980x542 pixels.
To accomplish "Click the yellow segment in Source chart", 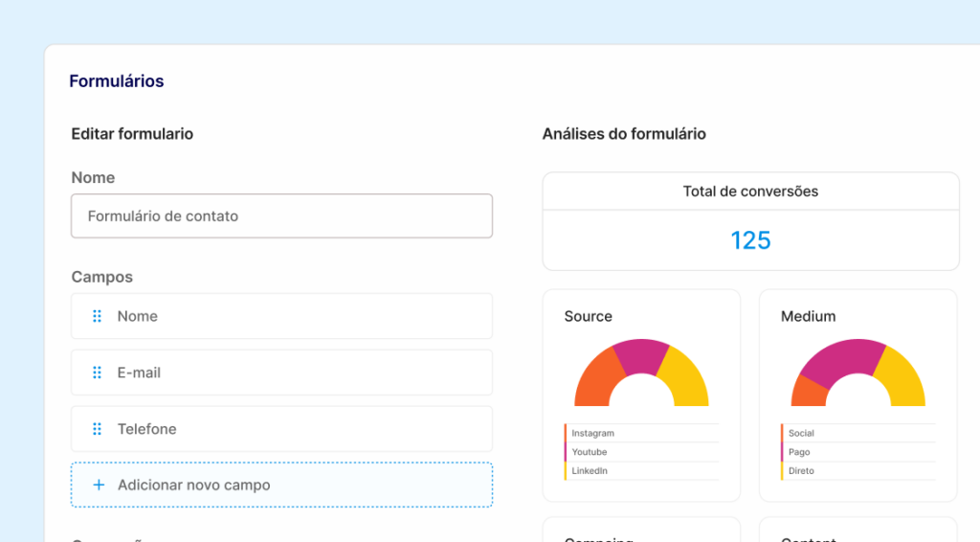I will [687, 378].
